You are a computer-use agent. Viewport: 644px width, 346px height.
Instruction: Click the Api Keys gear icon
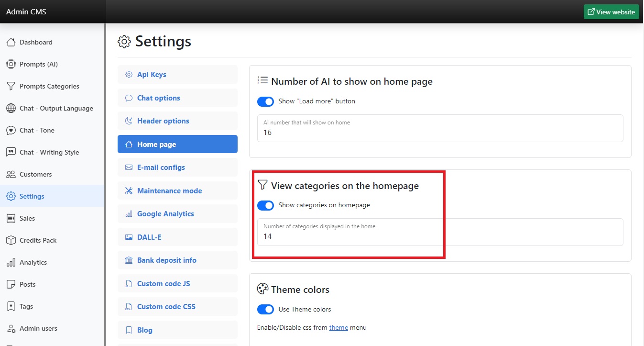(x=129, y=75)
